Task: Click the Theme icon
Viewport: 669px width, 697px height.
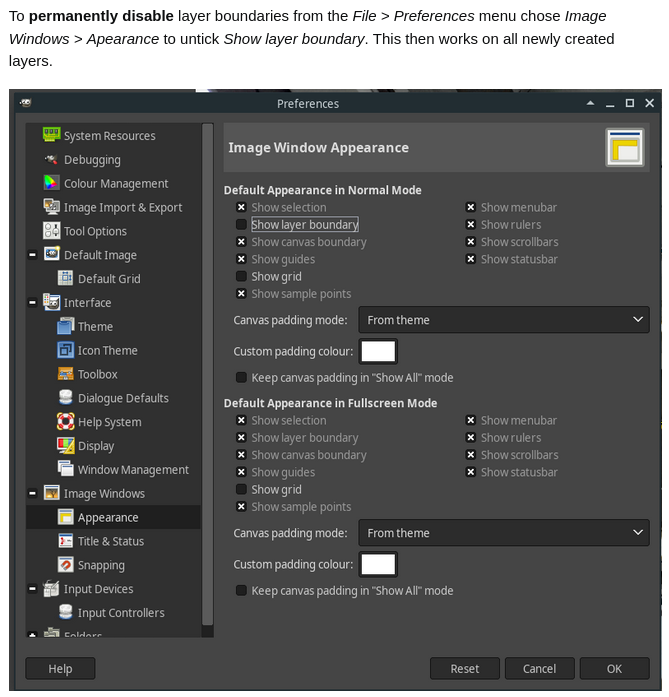Action: [65, 326]
